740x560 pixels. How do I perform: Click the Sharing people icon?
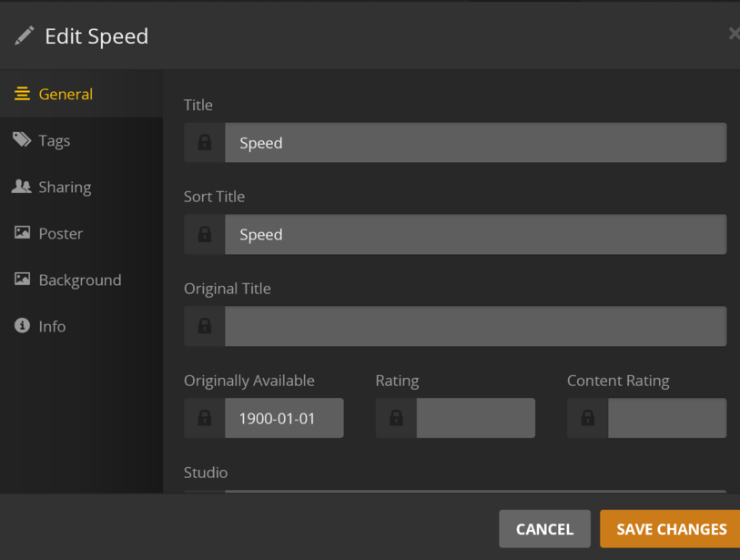[22, 187]
